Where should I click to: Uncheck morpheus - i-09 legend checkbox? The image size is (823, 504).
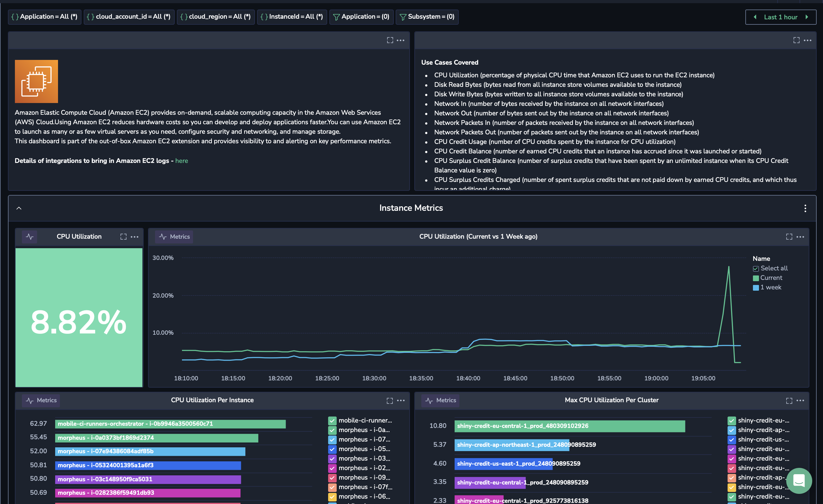click(x=332, y=478)
